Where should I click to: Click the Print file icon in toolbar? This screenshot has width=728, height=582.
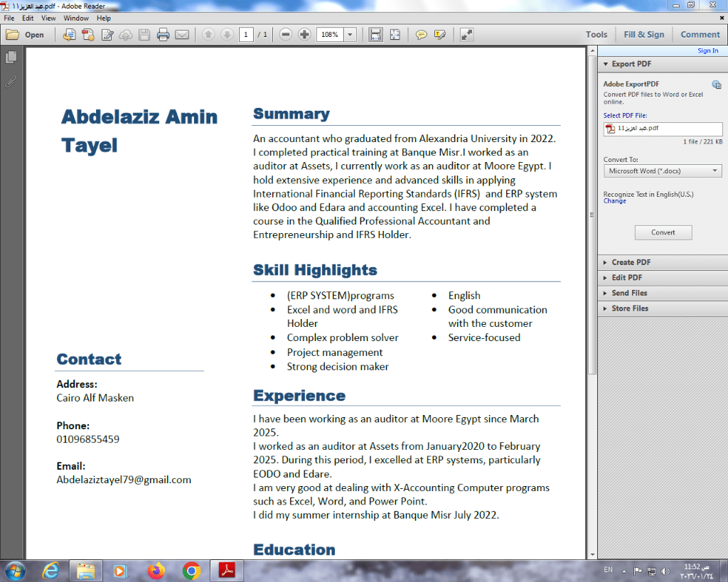click(x=163, y=34)
